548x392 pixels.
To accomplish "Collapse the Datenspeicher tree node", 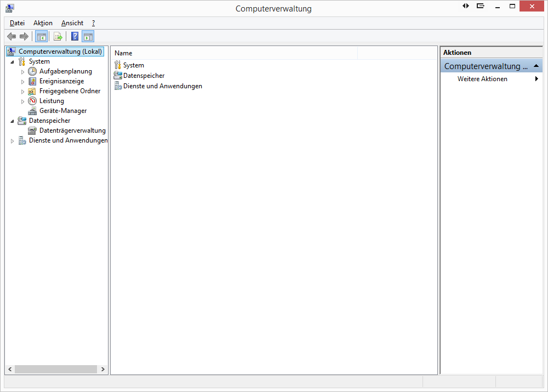I will [x=12, y=121].
